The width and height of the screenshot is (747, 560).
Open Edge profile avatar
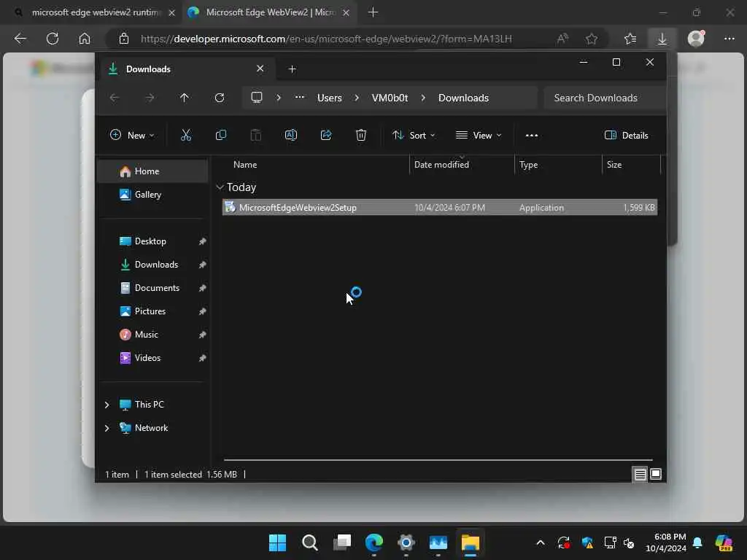[696, 38]
